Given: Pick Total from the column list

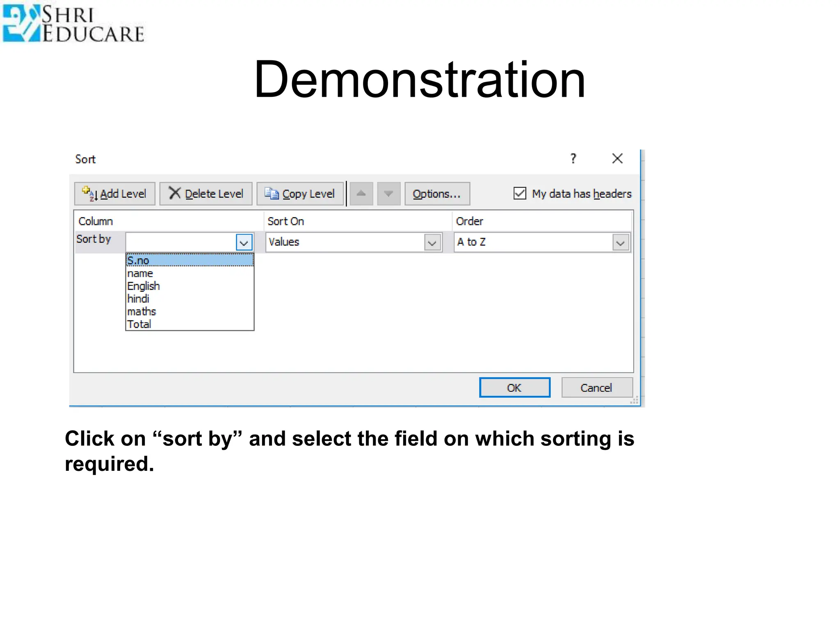Looking at the screenshot, I should pos(190,324).
